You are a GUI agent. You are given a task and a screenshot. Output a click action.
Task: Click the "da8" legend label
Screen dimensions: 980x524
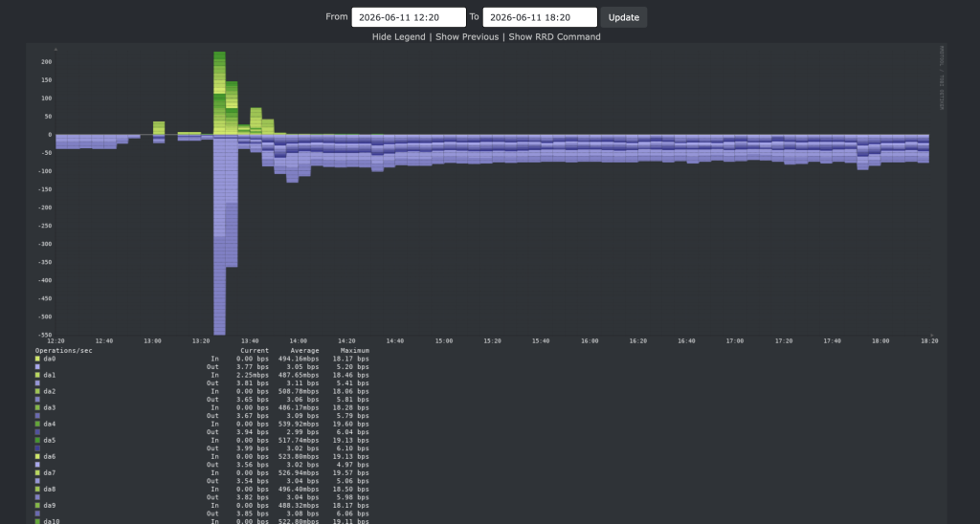pos(50,489)
